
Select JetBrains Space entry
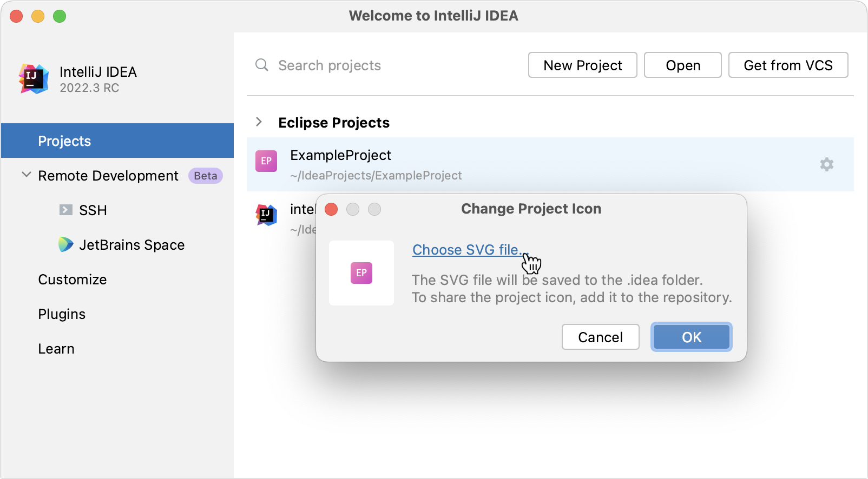click(x=132, y=245)
